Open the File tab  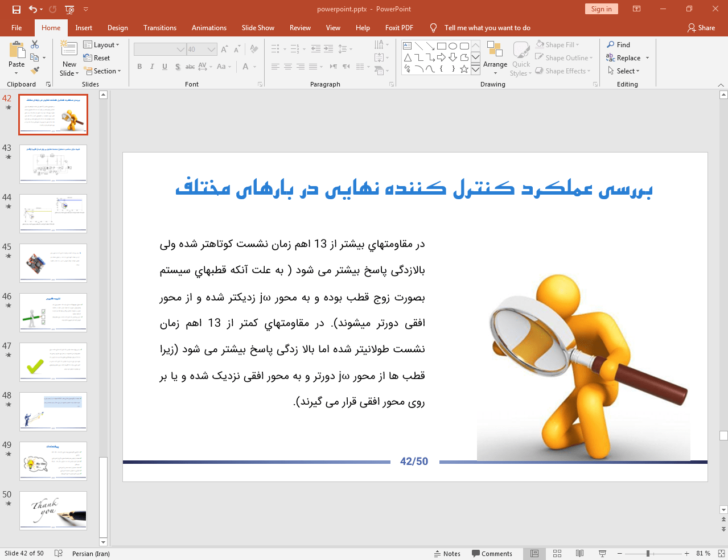click(x=17, y=28)
